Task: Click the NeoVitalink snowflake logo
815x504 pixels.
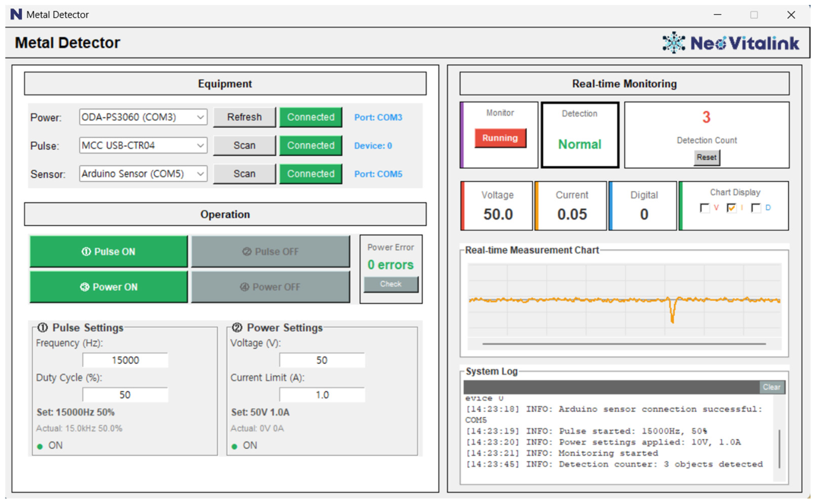Action: tap(673, 42)
